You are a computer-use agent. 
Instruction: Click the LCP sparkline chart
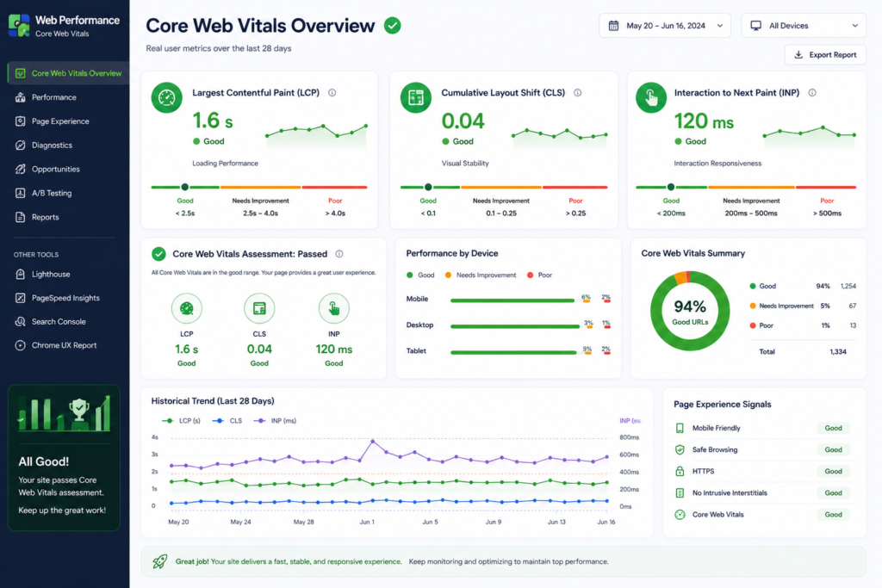(317, 135)
